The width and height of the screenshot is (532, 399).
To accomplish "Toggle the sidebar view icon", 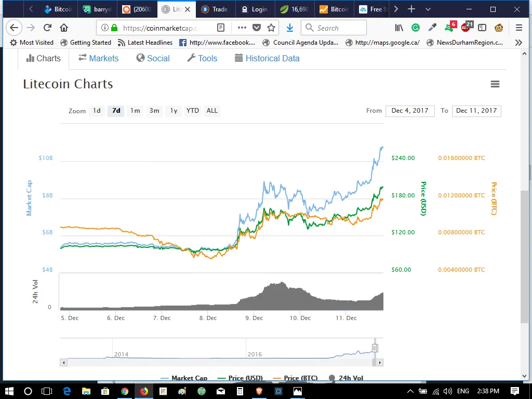I will point(482,28).
